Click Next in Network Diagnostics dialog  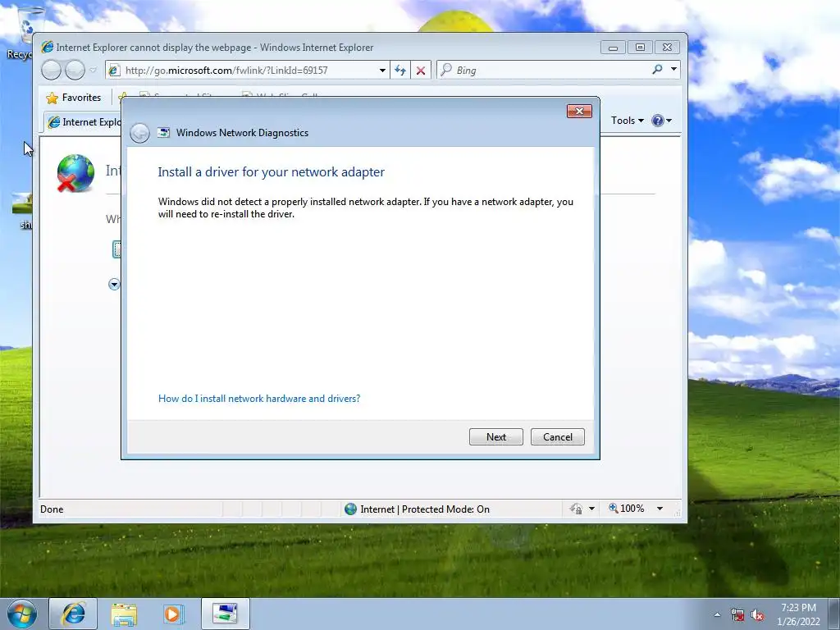coord(495,436)
